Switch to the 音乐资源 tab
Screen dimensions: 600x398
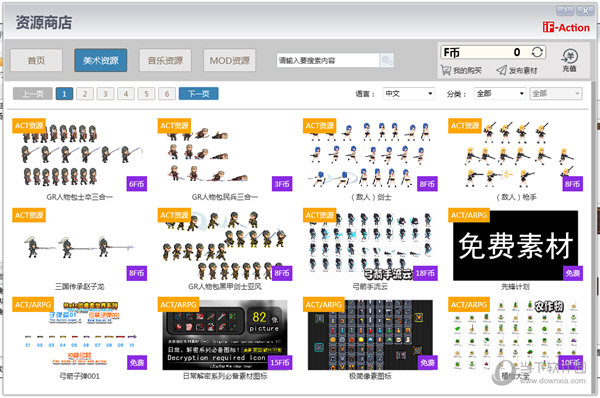point(165,60)
